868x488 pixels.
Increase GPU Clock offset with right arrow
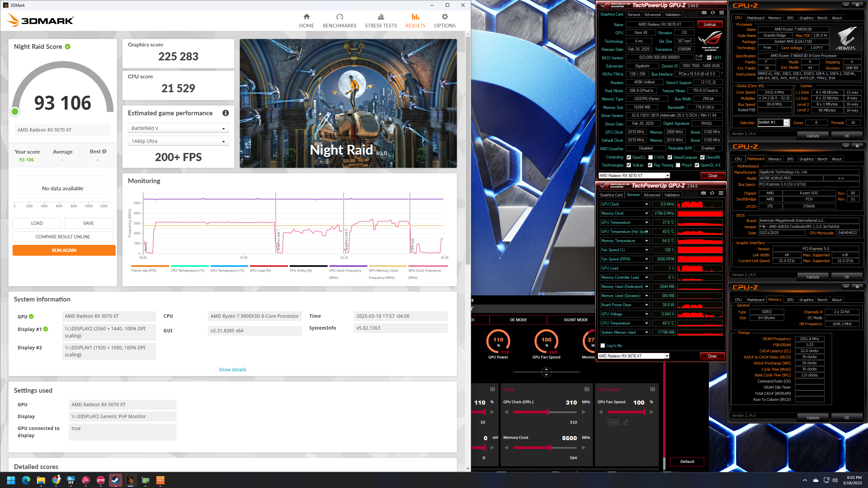coord(584,412)
